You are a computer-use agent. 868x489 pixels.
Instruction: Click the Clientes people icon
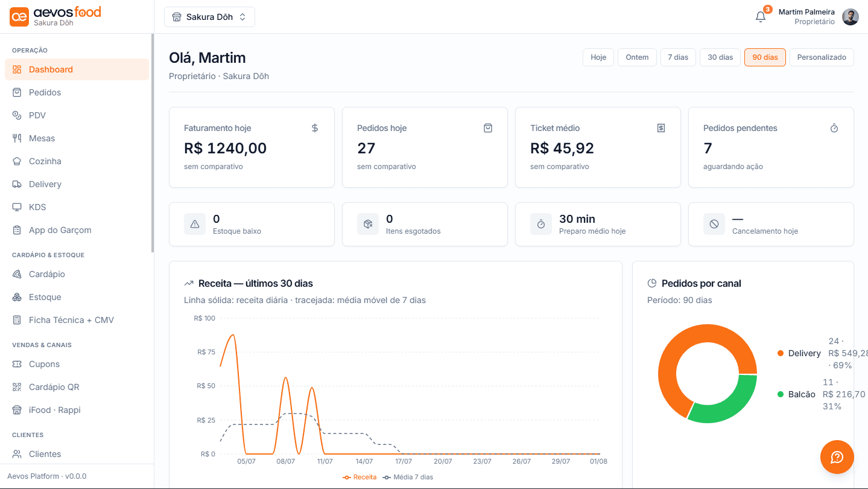[x=17, y=454]
